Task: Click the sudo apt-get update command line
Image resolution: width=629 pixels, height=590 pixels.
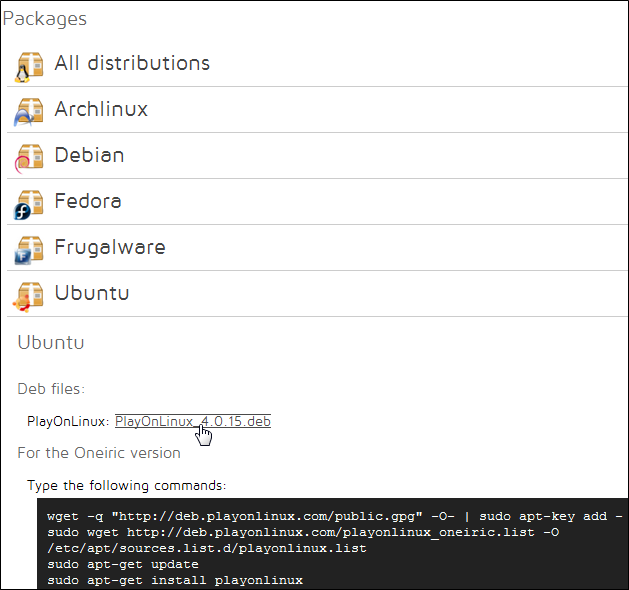Action: tap(123, 564)
